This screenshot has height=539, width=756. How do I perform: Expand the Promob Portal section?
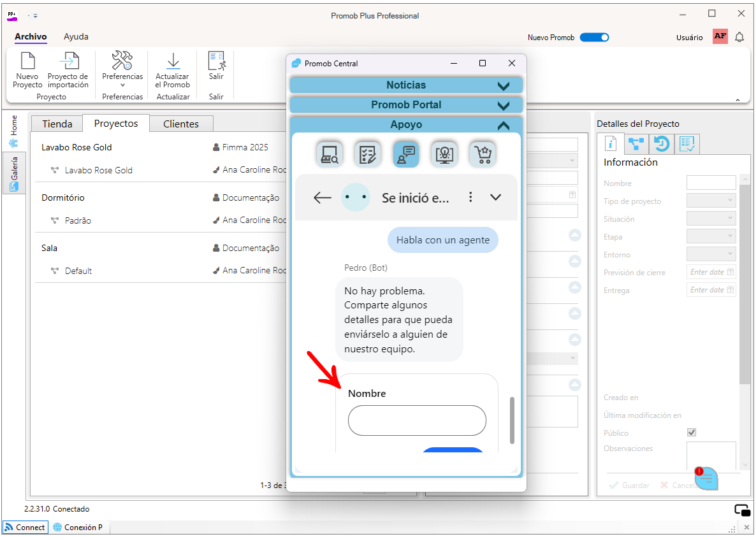[x=406, y=105]
